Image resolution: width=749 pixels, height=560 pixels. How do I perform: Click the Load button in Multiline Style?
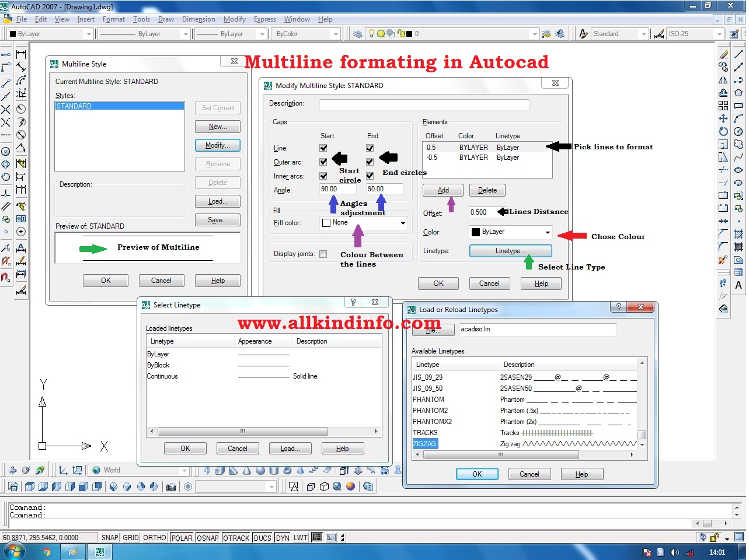tap(217, 201)
